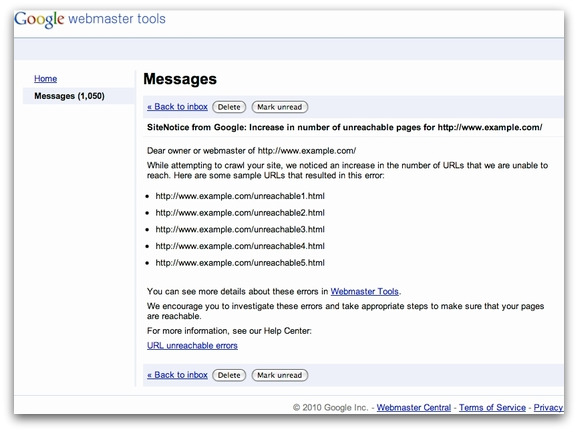Click the SiteNotice message subject line

[344, 128]
